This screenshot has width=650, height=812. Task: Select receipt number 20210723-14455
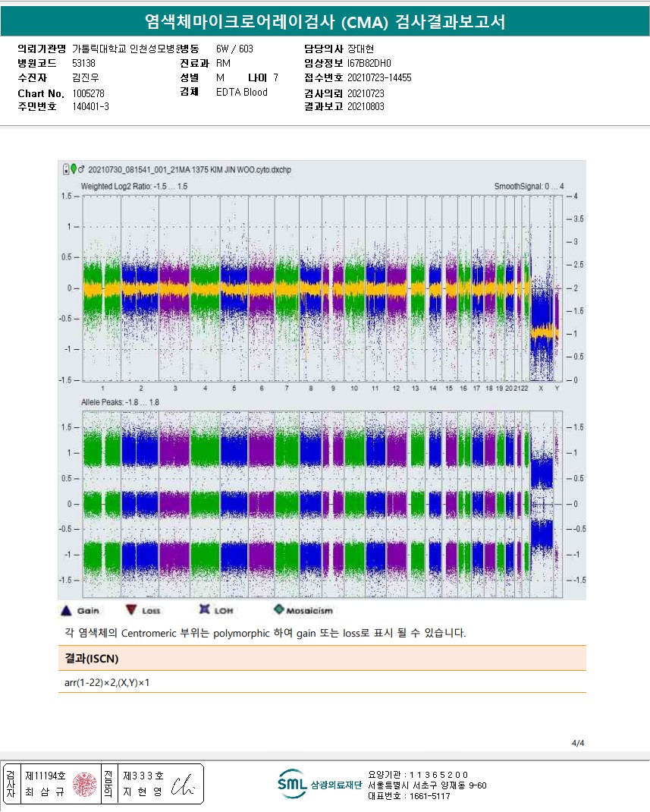379,77
